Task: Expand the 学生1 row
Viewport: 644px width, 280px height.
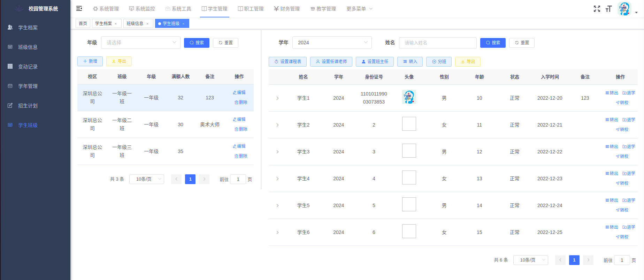Action: (277, 98)
